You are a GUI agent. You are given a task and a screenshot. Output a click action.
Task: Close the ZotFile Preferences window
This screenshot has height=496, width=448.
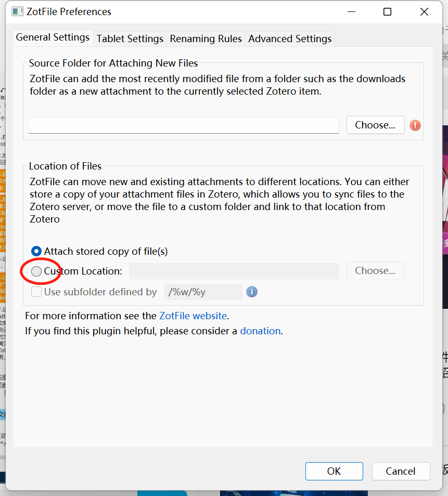click(424, 12)
